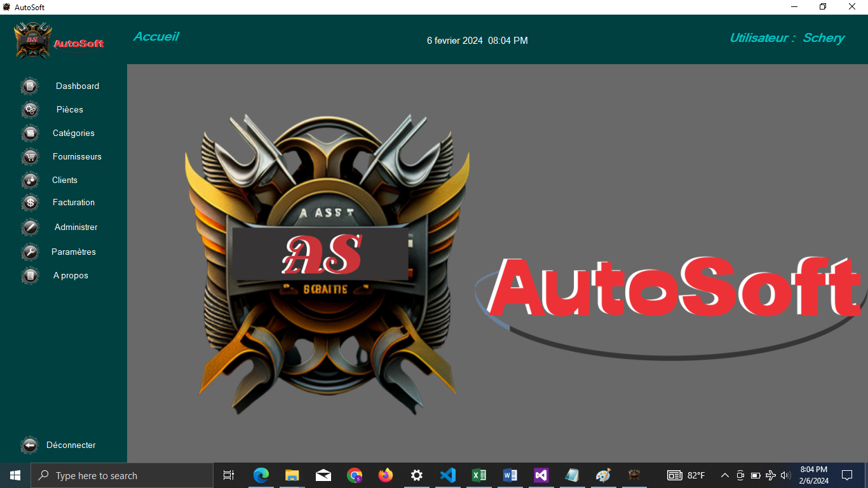The height and width of the screenshot is (488, 868).
Task: Open the Paramètres wrench icon
Action: pos(30,252)
